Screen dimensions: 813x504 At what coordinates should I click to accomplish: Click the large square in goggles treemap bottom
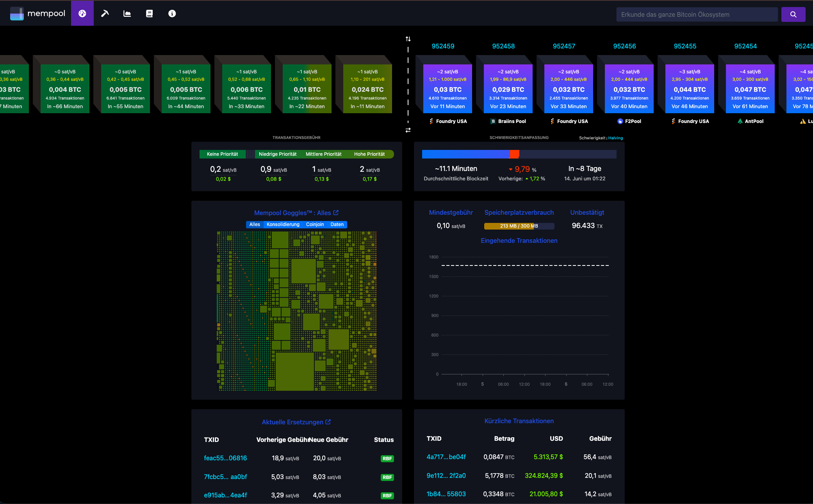[x=294, y=371]
